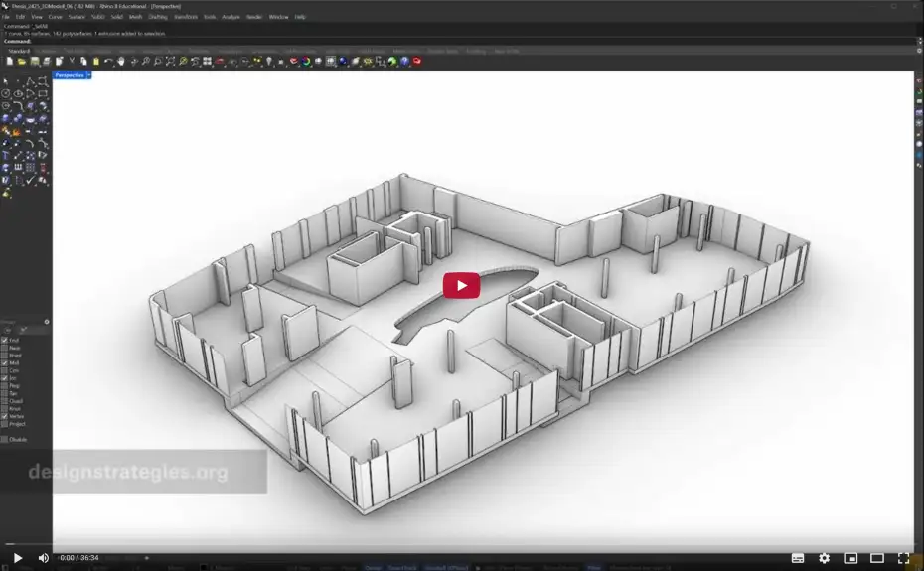Open the View menu in Rhino
The image size is (924, 571).
pos(37,17)
